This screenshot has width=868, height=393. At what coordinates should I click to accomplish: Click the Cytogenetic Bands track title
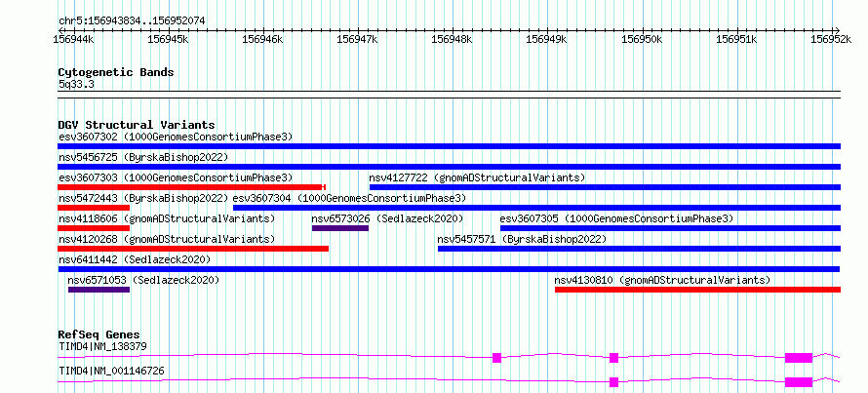click(116, 72)
